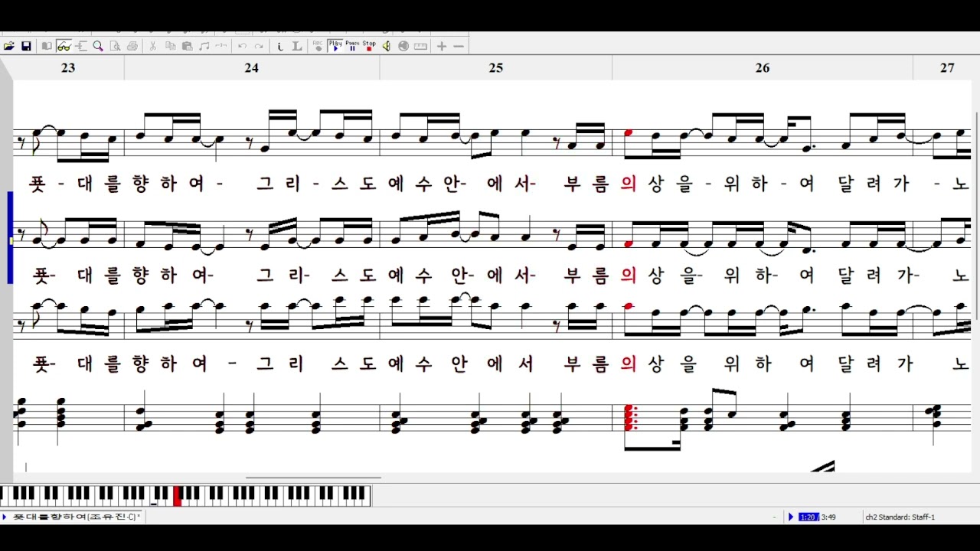
Task: Zoom in with the plus button
Action: click(x=442, y=47)
